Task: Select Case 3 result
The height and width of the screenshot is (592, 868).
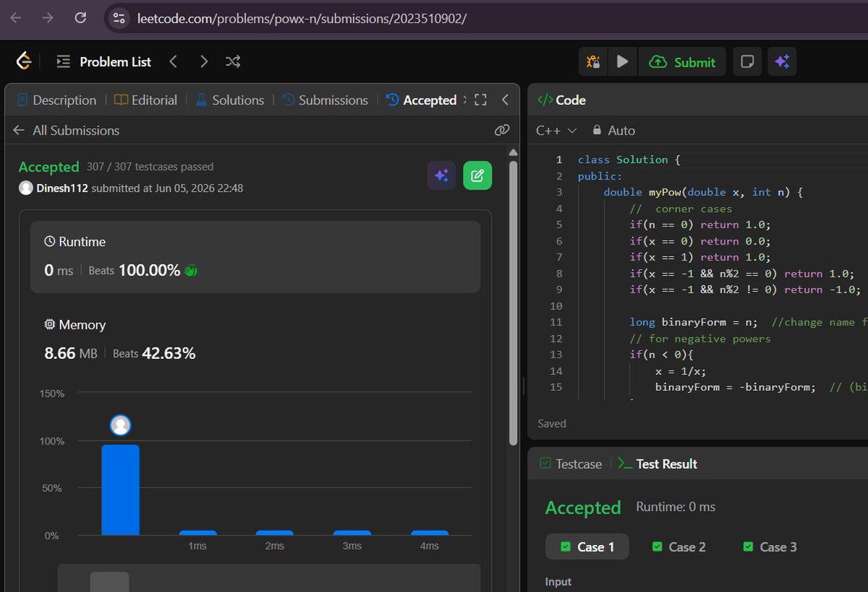Action: [770, 547]
